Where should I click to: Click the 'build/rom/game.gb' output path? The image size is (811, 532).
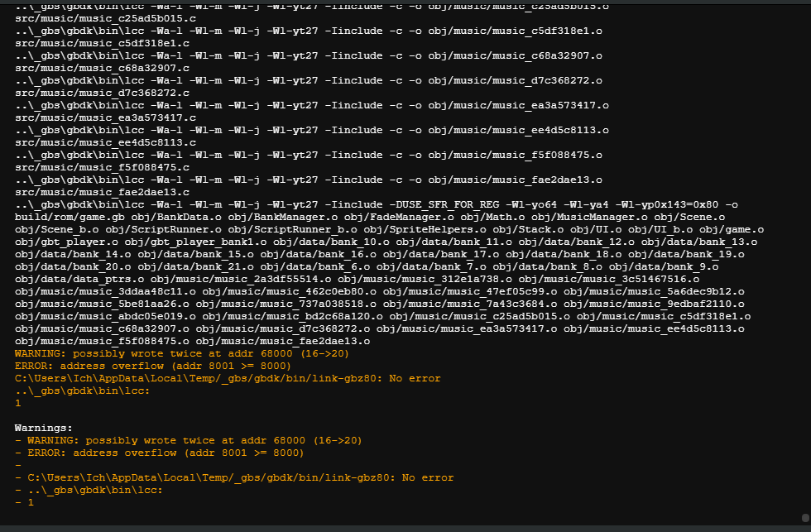pos(70,217)
